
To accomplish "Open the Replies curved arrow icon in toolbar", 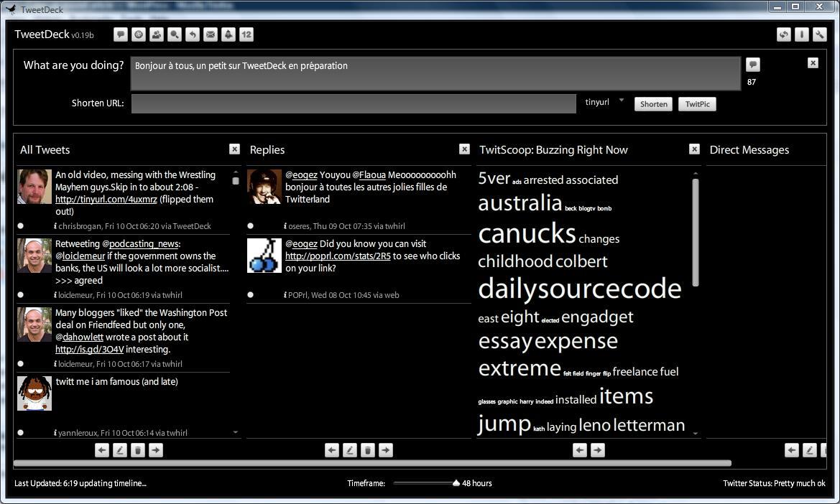I will 193,34.
